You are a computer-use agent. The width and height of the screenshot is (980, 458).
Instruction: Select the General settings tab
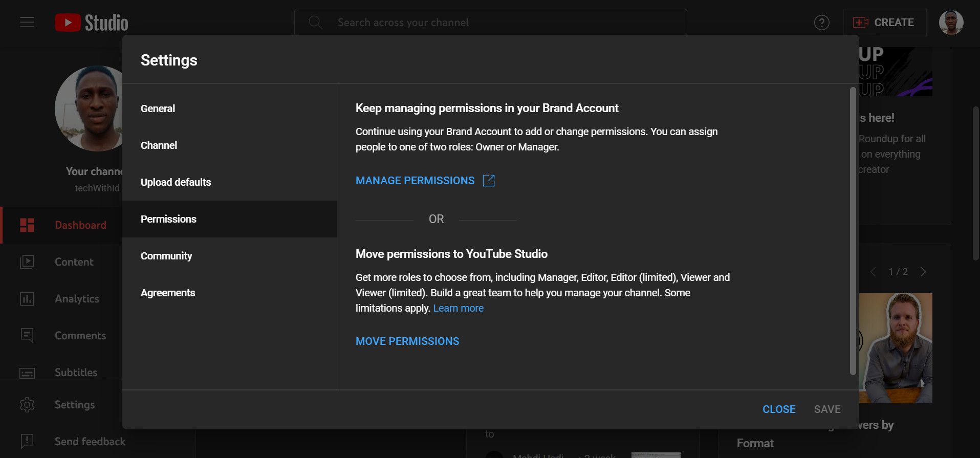tap(158, 108)
